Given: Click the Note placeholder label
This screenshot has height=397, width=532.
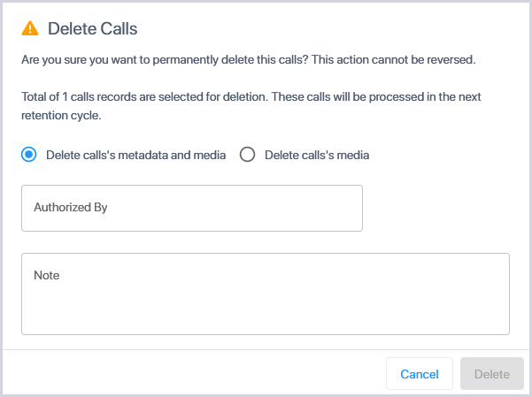Looking at the screenshot, I should coord(47,275).
